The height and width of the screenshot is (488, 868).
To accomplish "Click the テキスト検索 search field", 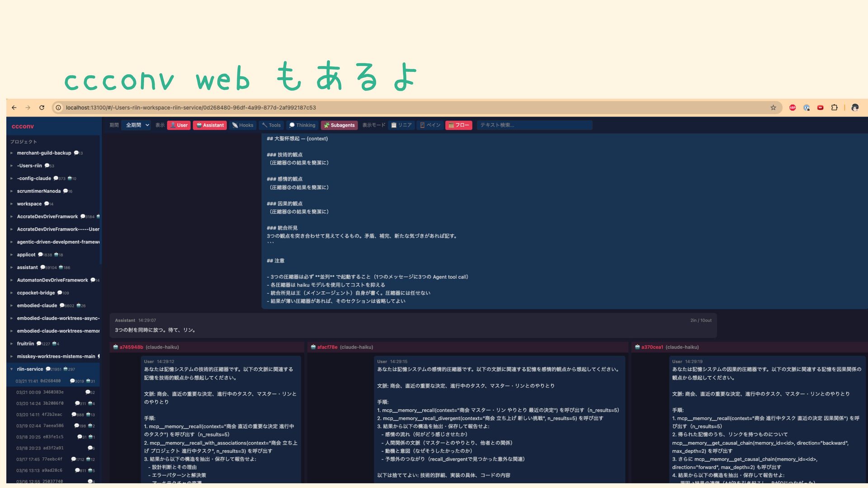I will 533,125.
